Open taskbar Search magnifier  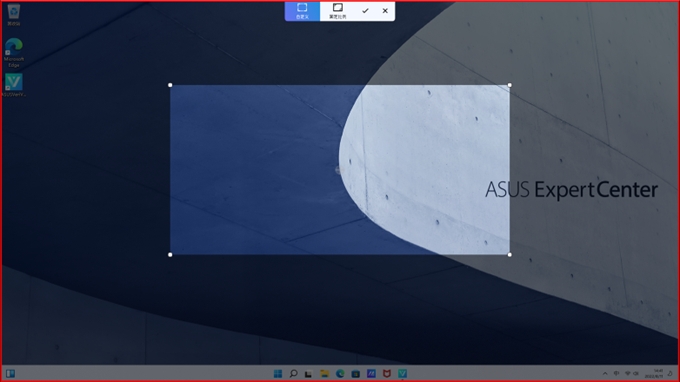293,373
